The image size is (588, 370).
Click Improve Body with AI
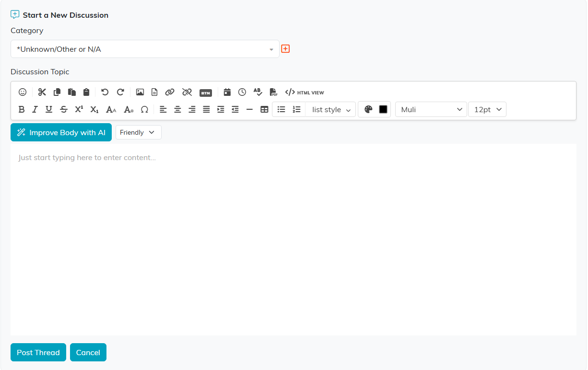point(61,132)
